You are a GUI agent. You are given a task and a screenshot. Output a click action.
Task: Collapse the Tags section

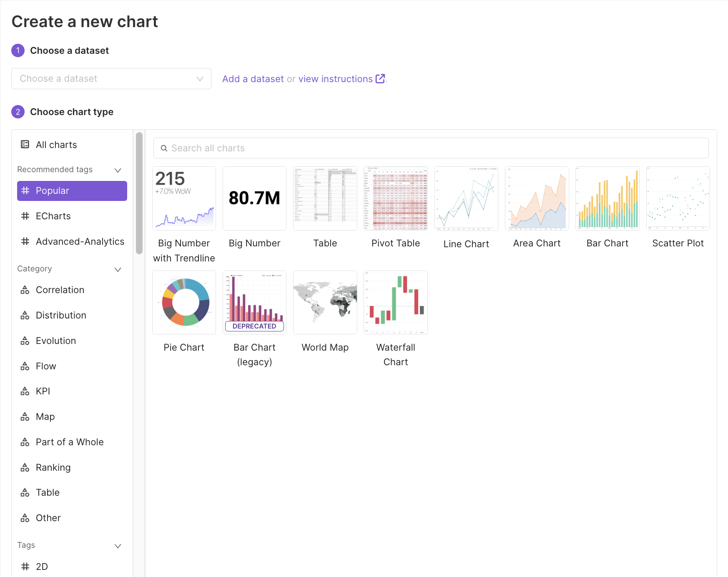click(118, 546)
